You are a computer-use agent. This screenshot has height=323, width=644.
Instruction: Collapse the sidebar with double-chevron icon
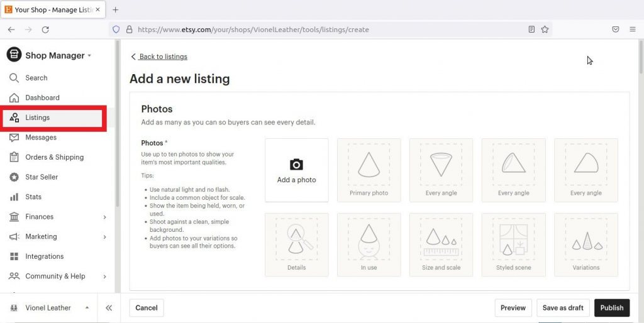(x=109, y=308)
